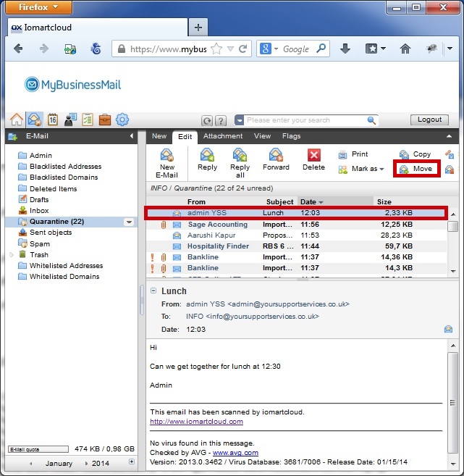Collapse the Lunch message header
This screenshot has height=476, width=464.
[153, 291]
